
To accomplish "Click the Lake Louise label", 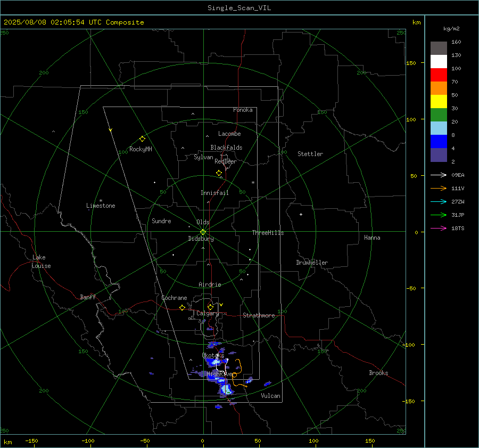I will 41,262.
